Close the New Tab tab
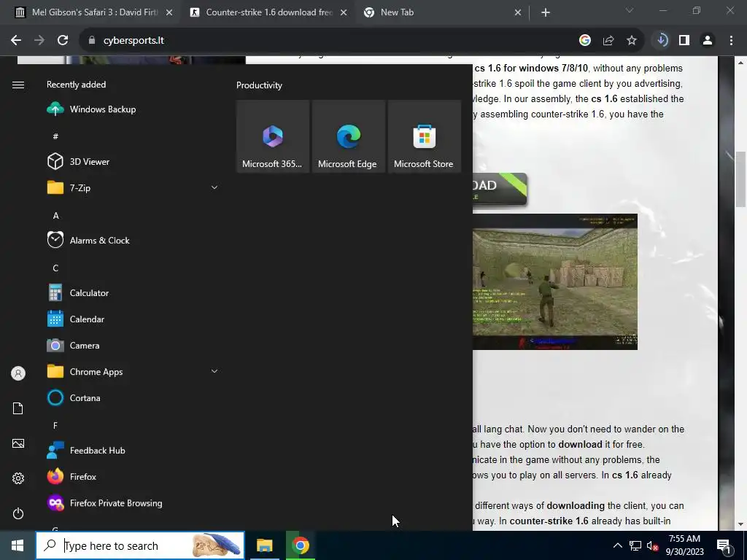Screen dimensions: 747x560 tap(518, 12)
